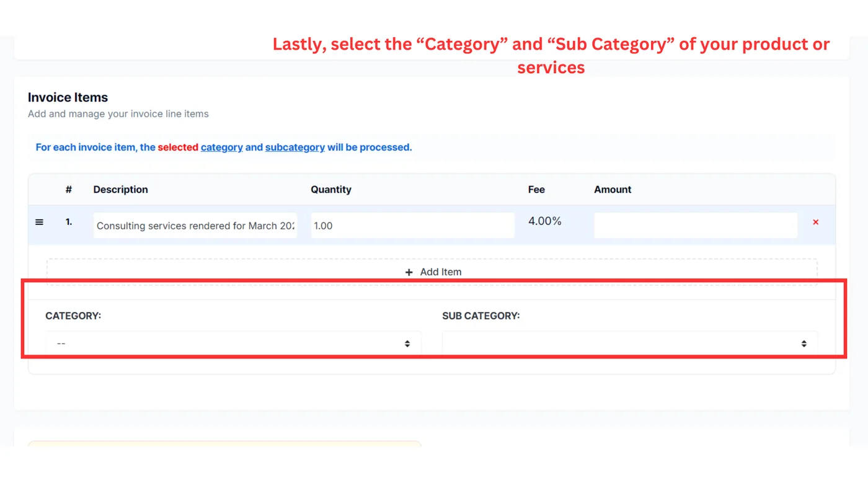Click the Add Item button
The image size is (868, 488).
click(432, 272)
